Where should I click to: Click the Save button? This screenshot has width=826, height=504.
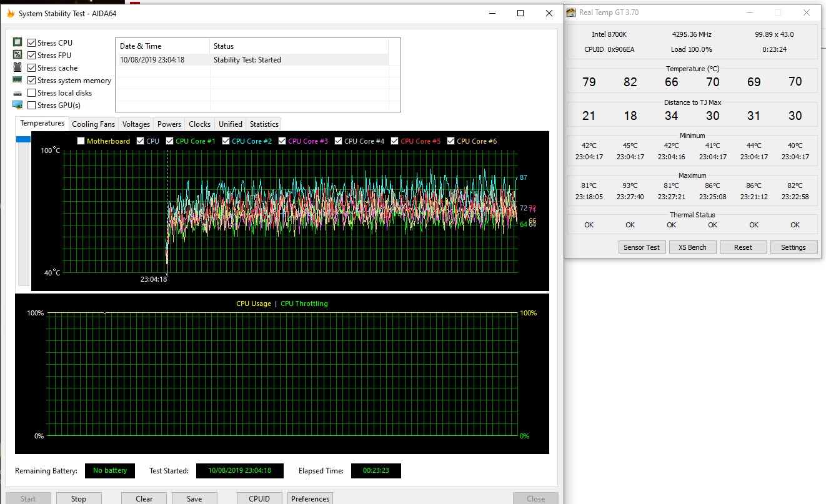pyautogui.click(x=194, y=498)
